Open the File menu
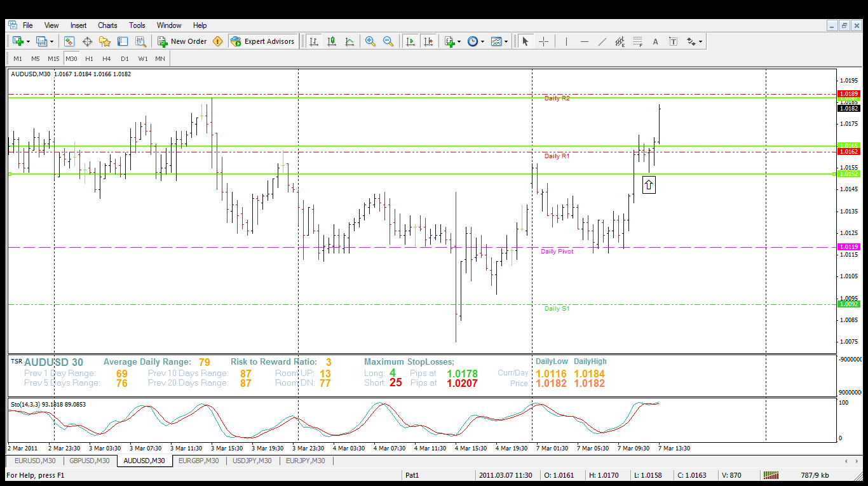 pos(28,25)
